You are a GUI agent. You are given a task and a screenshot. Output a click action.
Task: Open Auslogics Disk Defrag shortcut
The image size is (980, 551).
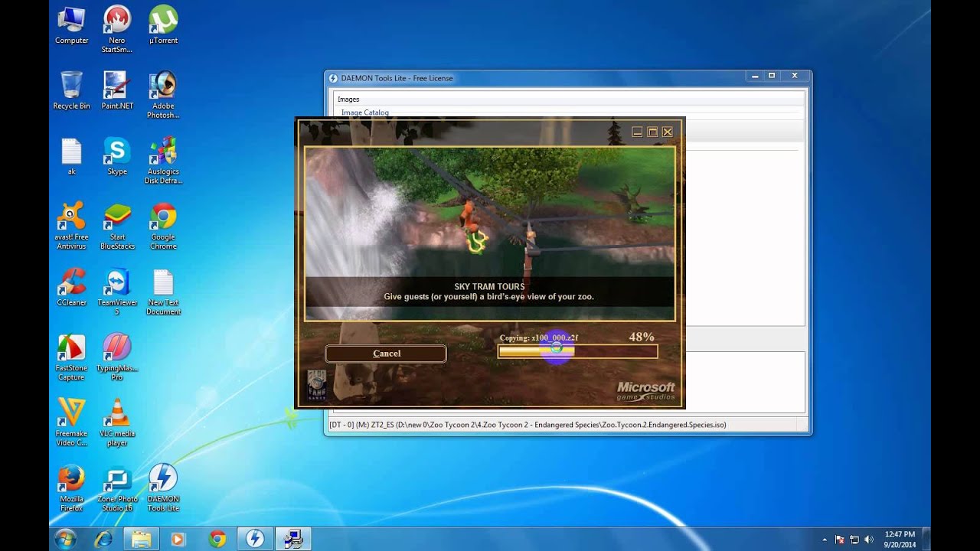tap(162, 161)
